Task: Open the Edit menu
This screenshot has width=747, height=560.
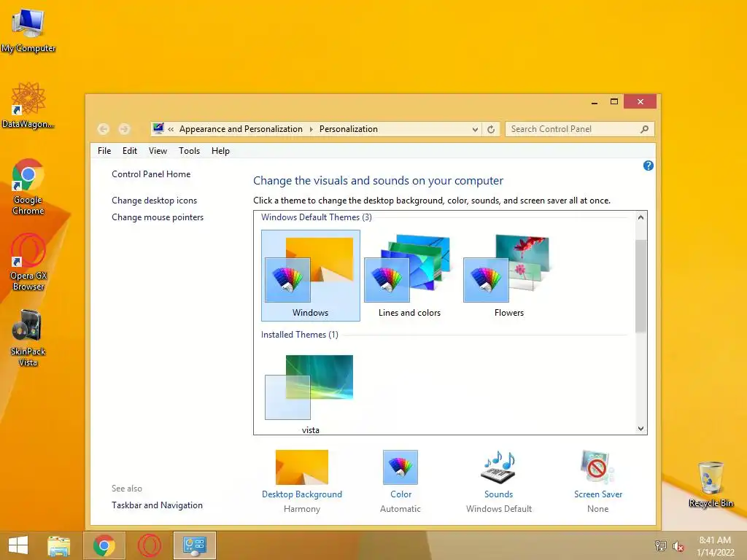Action: tap(130, 151)
